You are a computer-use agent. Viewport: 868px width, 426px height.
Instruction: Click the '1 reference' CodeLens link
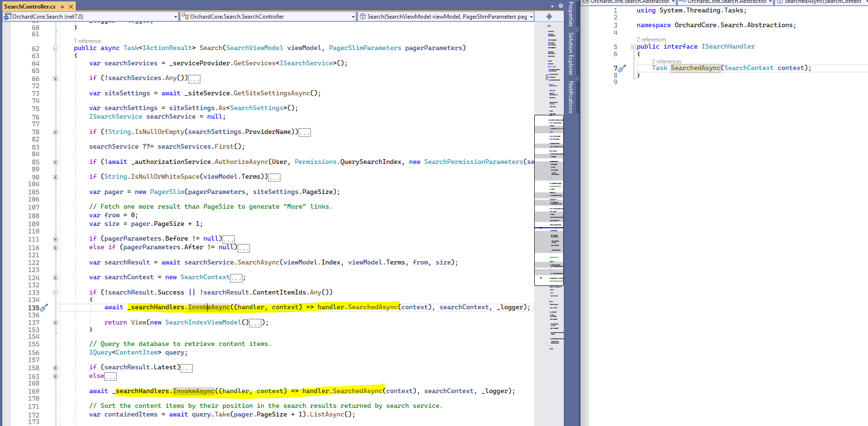click(x=88, y=41)
